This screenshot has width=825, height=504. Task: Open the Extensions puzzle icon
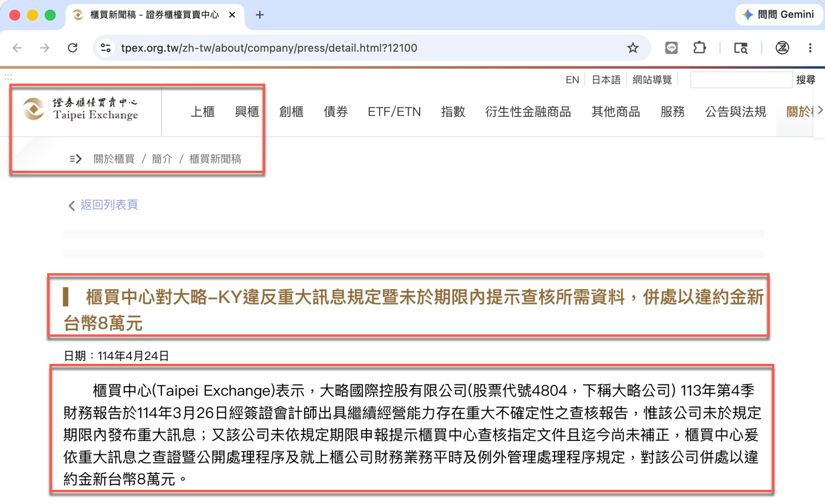click(x=699, y=48)
